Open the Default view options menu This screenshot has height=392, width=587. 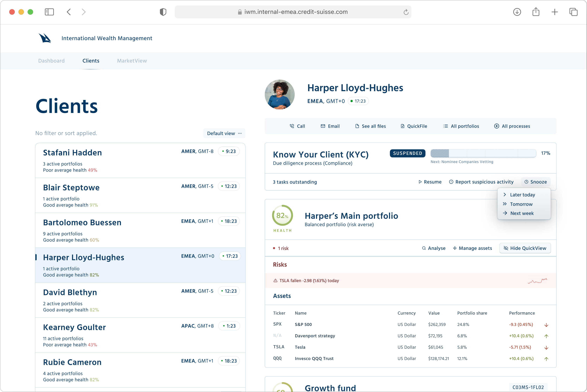point(224,133)
